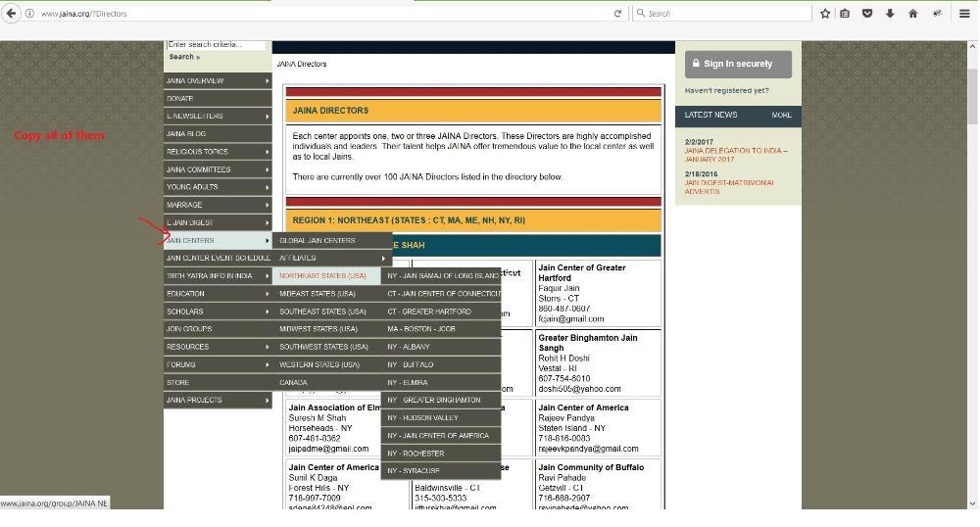Select WESTERN STATES (USA) submenu entry
980x527 pixels.
tap(326, 364)
